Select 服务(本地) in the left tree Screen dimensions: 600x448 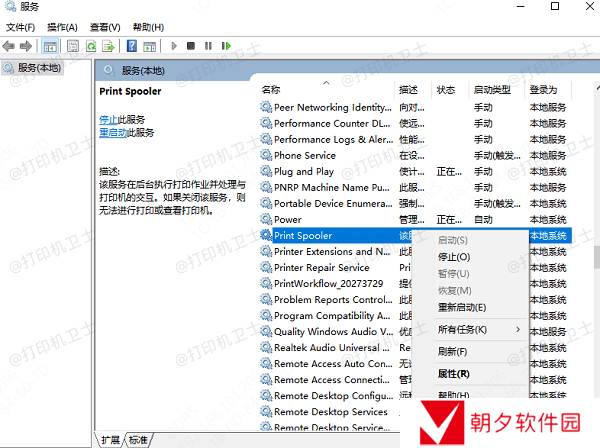coord(38,68)
